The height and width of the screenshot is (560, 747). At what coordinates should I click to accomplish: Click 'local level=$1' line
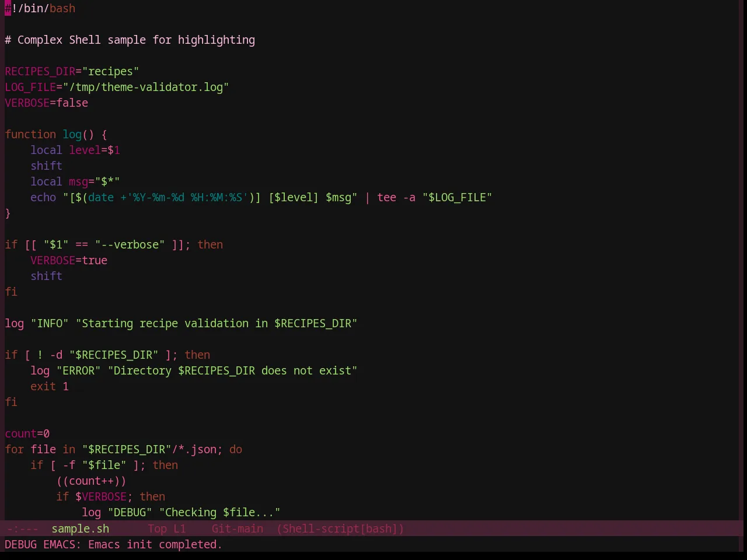[75, 150]
